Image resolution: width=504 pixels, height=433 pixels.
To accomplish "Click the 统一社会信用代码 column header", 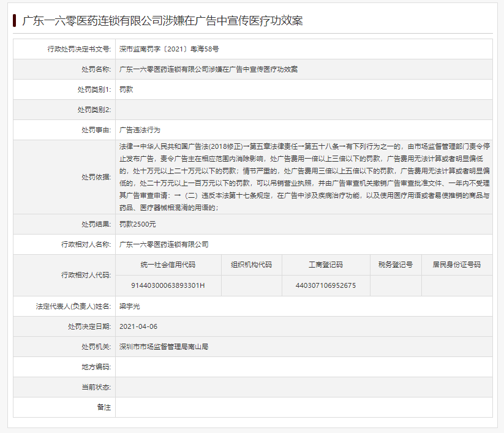I will pyautogui.click(x=168, y=265).
